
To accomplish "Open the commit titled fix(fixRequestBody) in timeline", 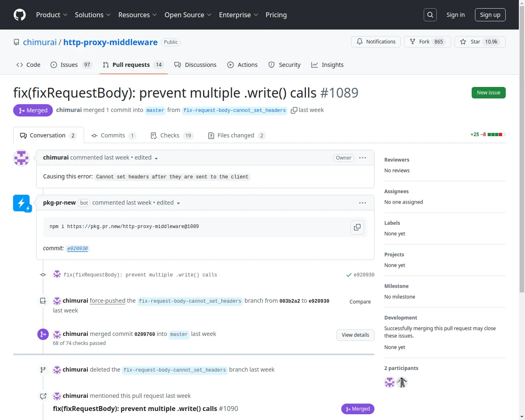I will (140, 275).
